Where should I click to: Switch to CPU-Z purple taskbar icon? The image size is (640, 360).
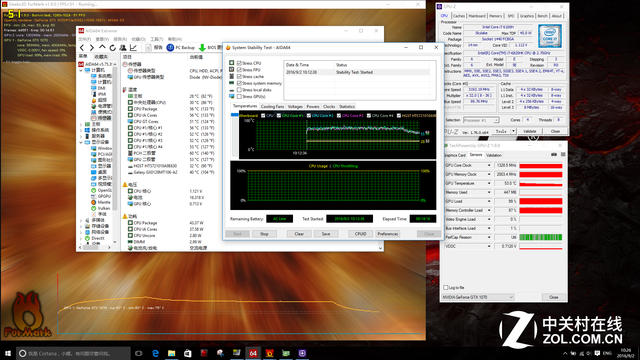click(x=302, y=353)
